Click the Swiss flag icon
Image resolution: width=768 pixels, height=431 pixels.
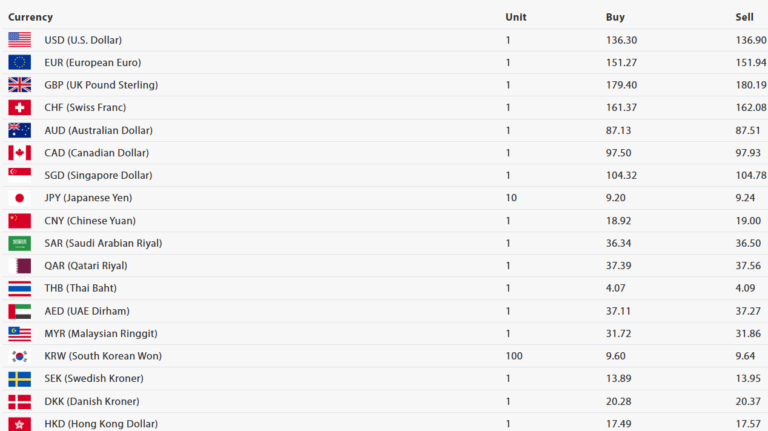[x=20, y=107]
